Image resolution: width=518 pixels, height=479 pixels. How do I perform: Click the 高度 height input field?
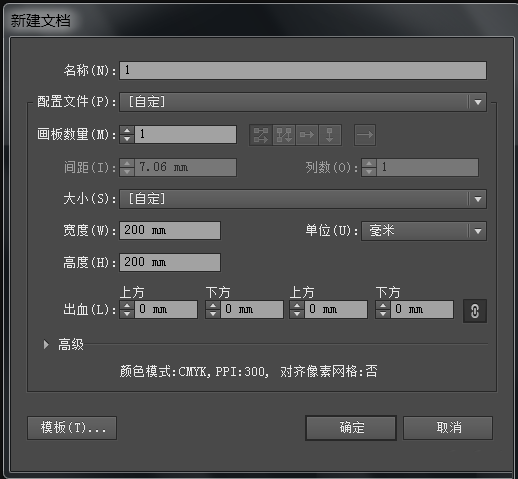(170, 262)
